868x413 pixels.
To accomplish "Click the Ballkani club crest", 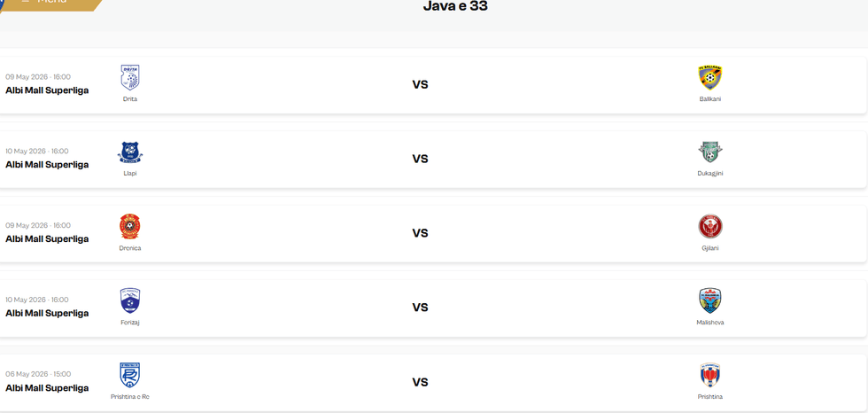I will [x=710, y=77].
